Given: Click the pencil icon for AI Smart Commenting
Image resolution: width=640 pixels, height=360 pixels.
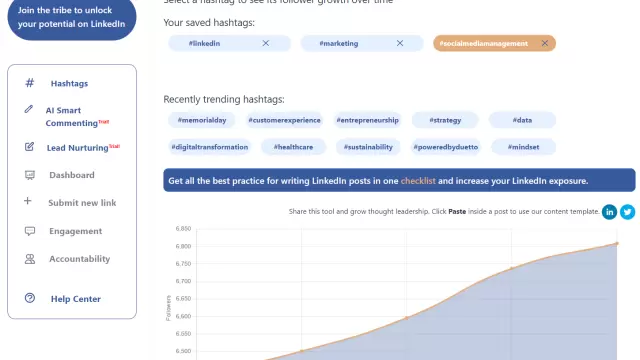Looking at the screenshot, I should tap(29, 109).
